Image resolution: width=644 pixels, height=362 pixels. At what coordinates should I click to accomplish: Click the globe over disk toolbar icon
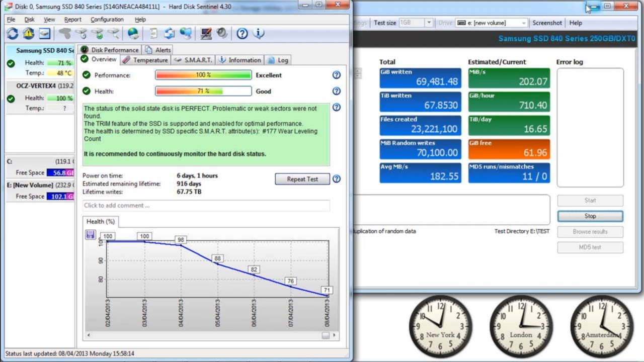click(x=133, y=34)
